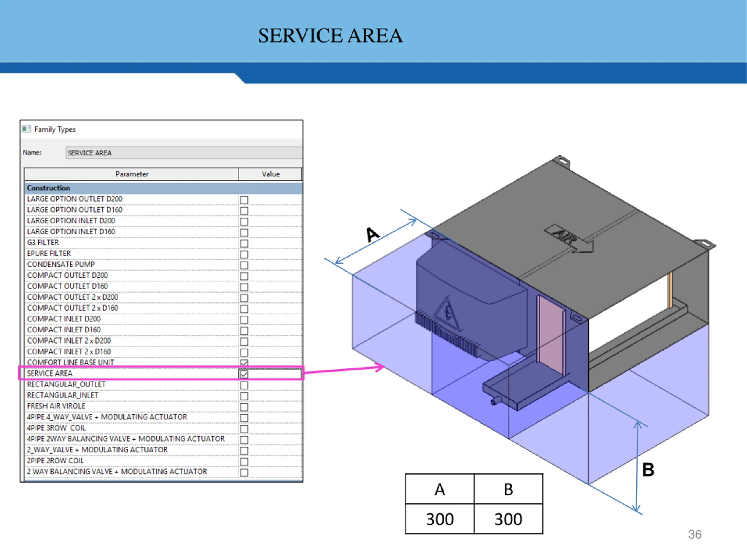Enable the G3 FILTER checkbox

[x=244, y=243]
